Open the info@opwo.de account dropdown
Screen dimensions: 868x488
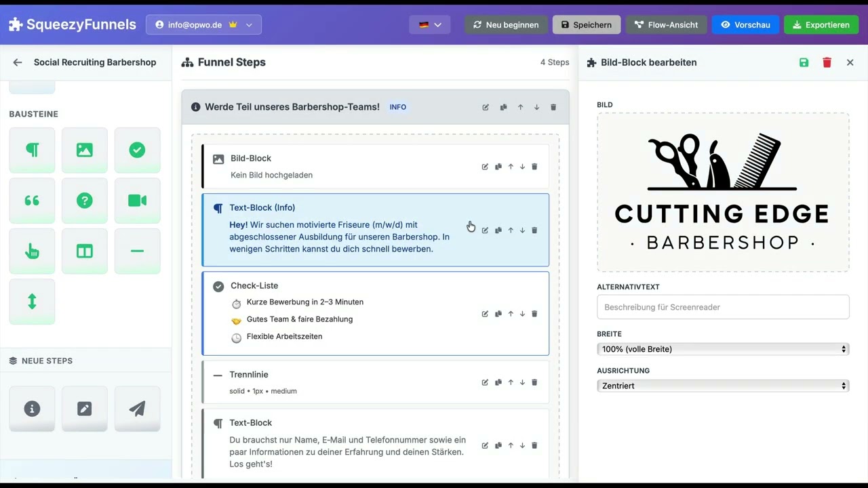[x=203, y=24]
